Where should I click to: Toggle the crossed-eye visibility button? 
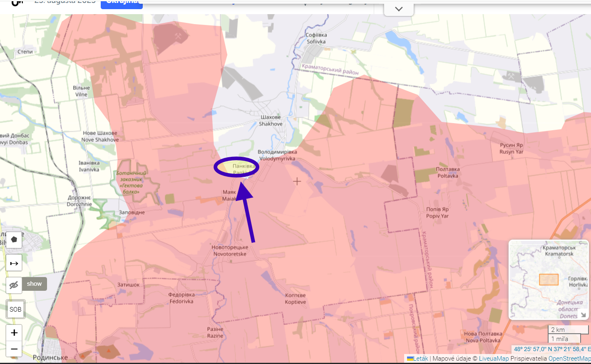[14, 285]
